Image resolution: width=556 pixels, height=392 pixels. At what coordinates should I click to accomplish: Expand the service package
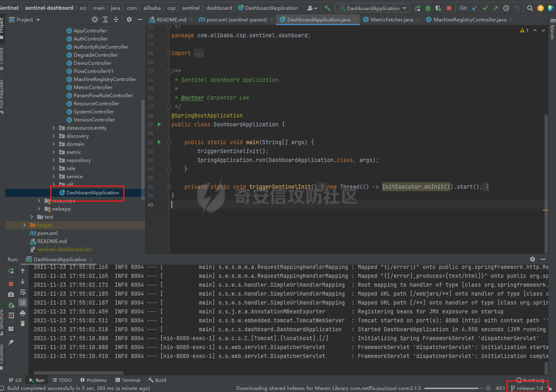tap(53, 176)
